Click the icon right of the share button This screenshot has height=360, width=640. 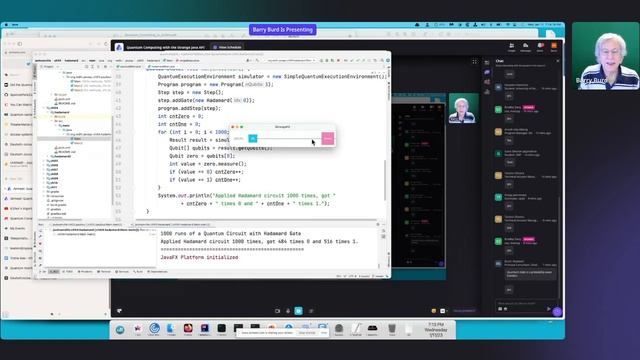(311, 311)
